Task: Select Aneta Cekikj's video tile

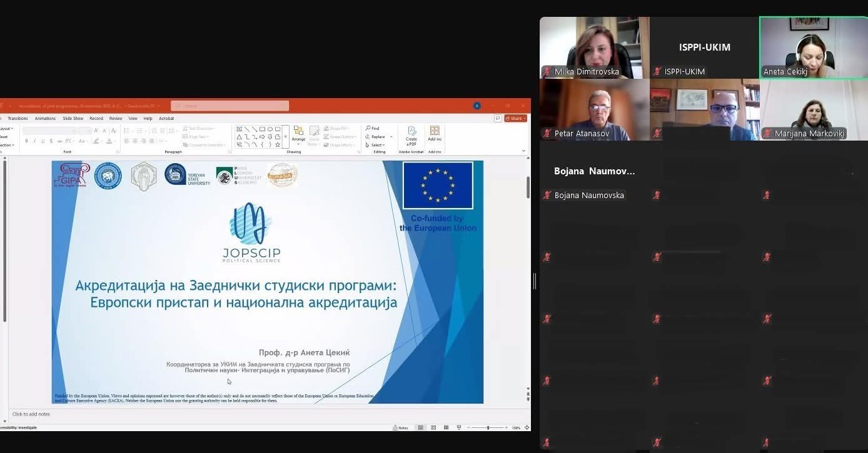Action: tap(813, 47)
